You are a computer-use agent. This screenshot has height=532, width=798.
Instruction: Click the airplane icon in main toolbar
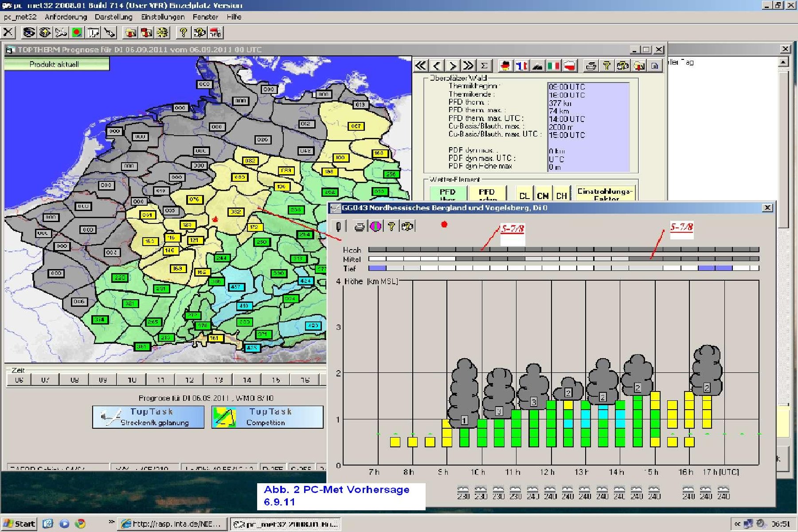pyautogui.click(x=61, y=32)
